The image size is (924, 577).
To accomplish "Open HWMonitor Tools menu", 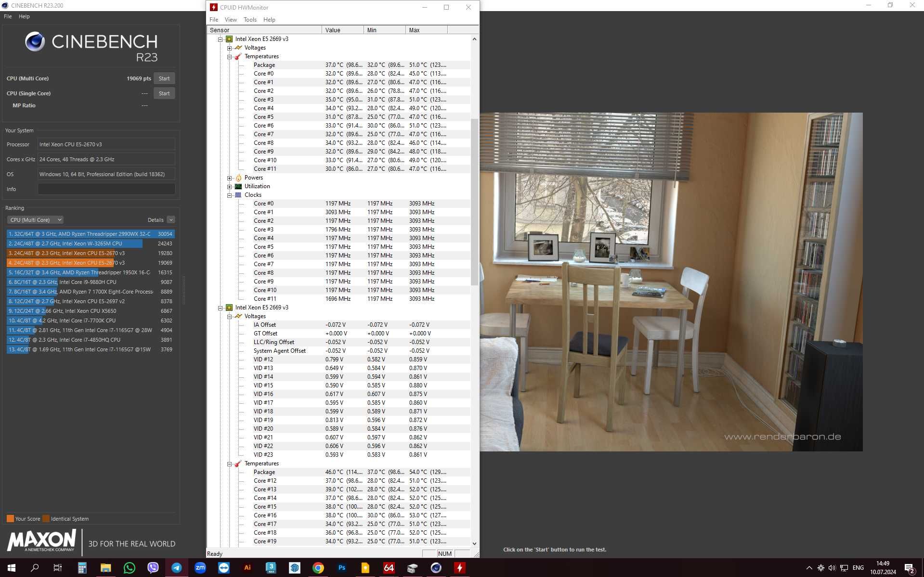I will coord(250,20).
